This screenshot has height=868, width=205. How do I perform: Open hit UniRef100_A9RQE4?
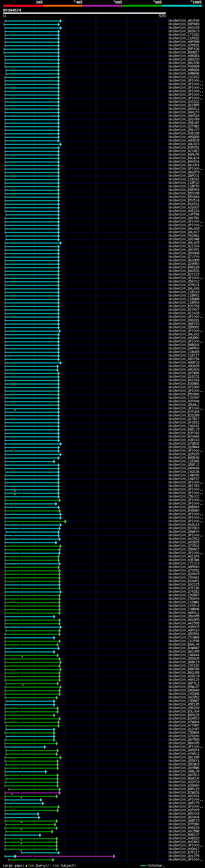click(x=184, y=56)
